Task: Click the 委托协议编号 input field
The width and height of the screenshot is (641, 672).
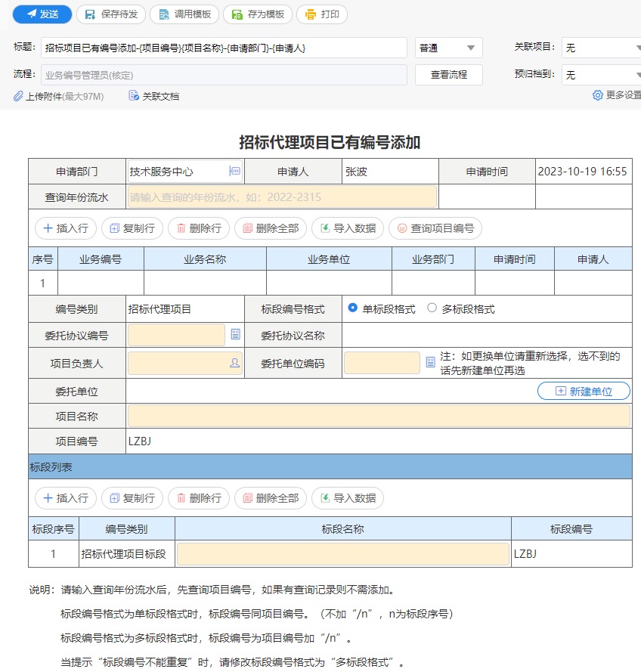Action: tap(176, 335)
